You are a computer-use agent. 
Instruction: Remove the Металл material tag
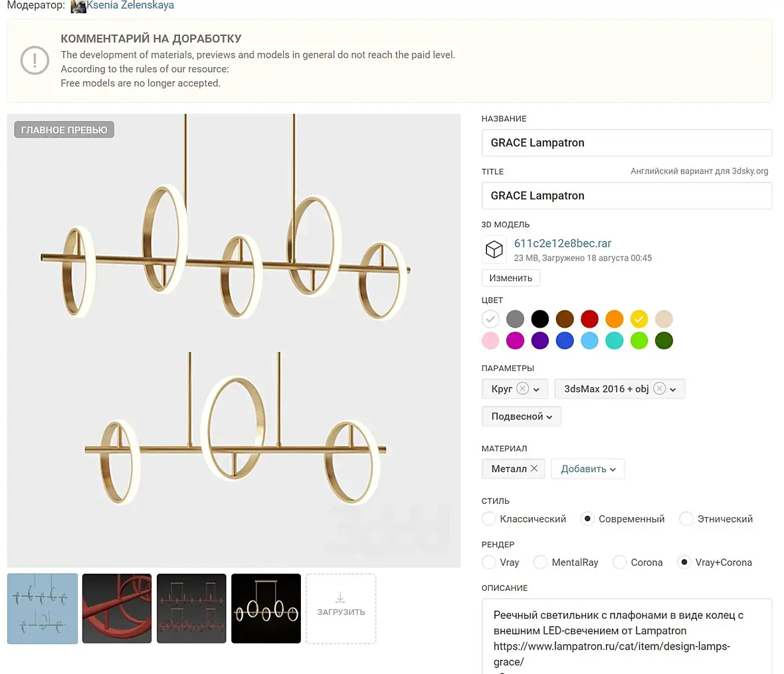coord(534,469)
